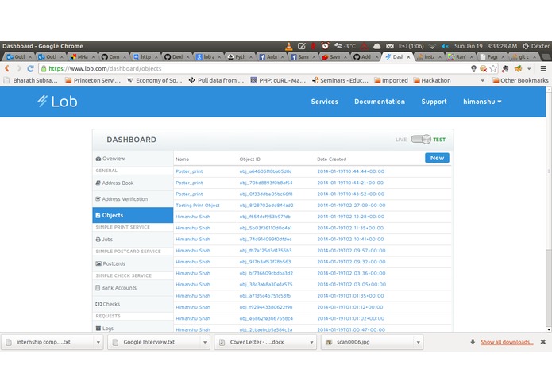This screenshot has width=552, height=392.
Task: Open the internship comp....txt download
Action: click(48, 342)
